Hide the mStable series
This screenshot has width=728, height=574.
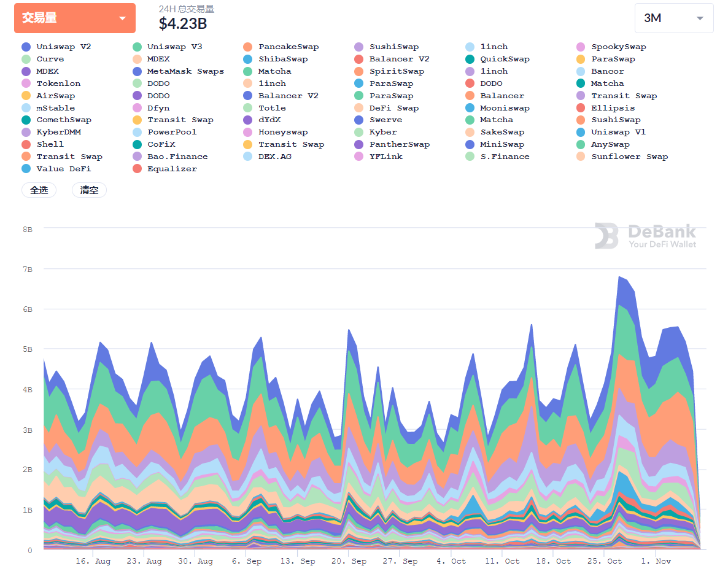point(48,108)
